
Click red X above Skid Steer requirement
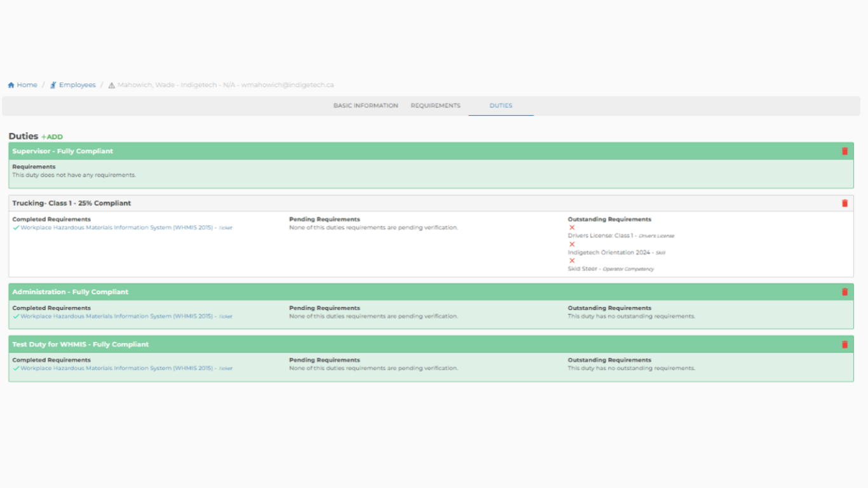point(572,261)
